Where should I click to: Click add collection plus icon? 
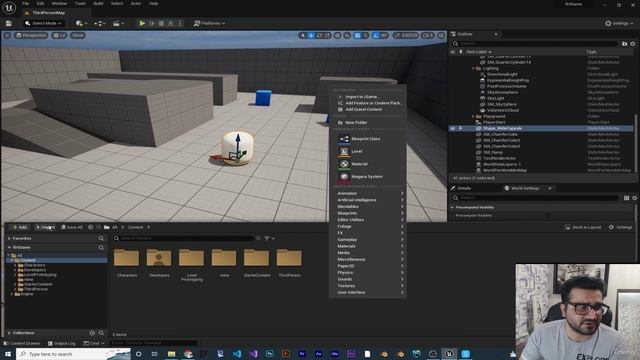pyautogui.click(x=92, y=333)
